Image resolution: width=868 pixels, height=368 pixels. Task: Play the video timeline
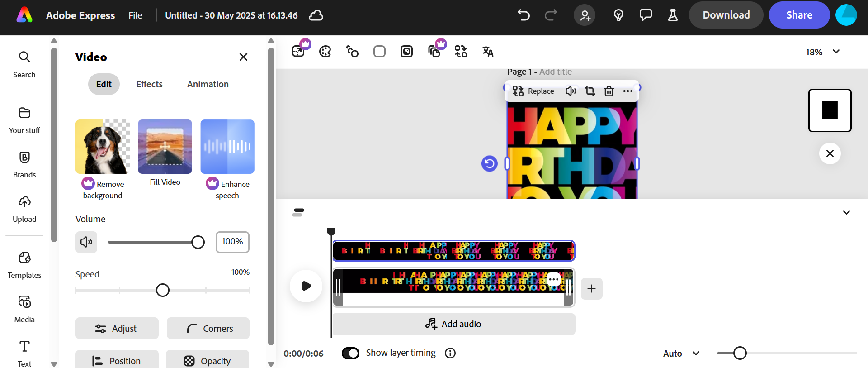click(x=306, y=286)
